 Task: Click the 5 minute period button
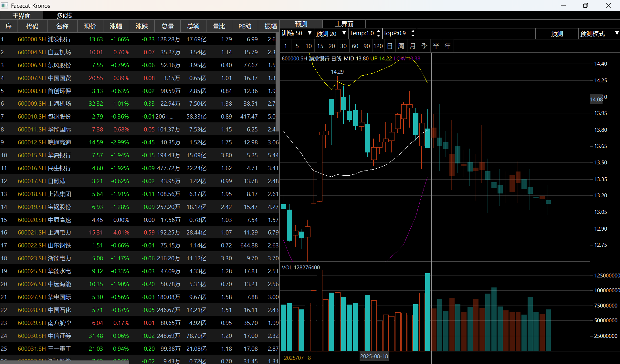point(297,46)
